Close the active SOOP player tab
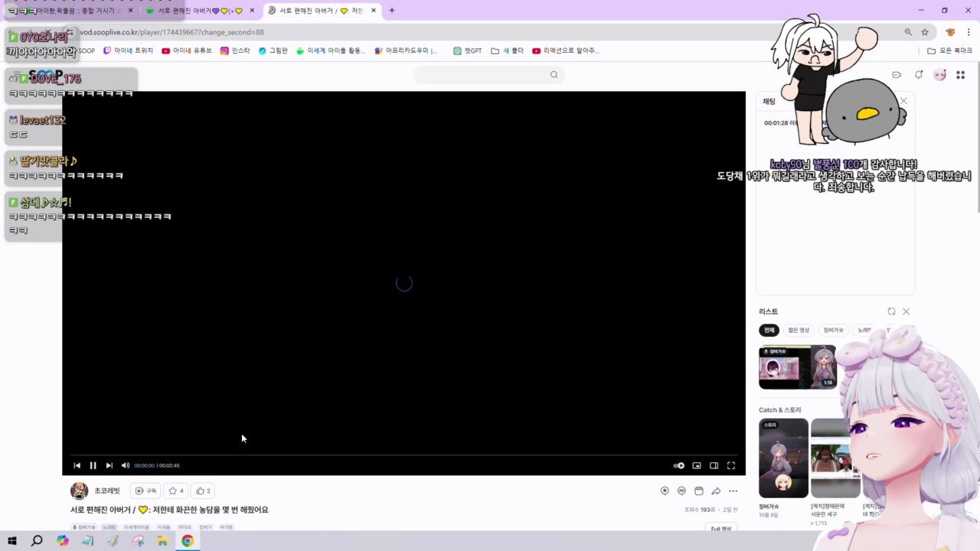The height and width of the screenshot is (551, 980). pyautogui.click(x=374, y=11)
